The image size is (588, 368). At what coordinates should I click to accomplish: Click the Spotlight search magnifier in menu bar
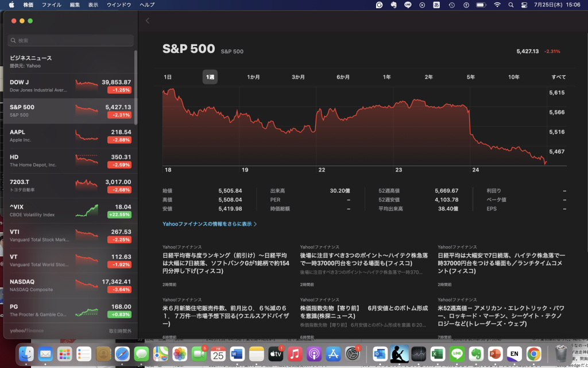(511, 5)
